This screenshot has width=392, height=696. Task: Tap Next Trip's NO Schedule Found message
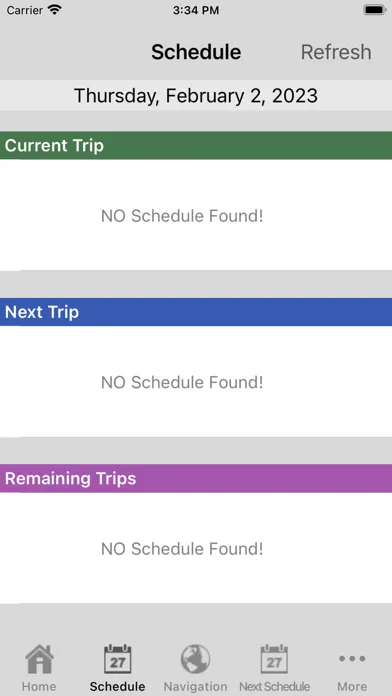tap(182, 382)
